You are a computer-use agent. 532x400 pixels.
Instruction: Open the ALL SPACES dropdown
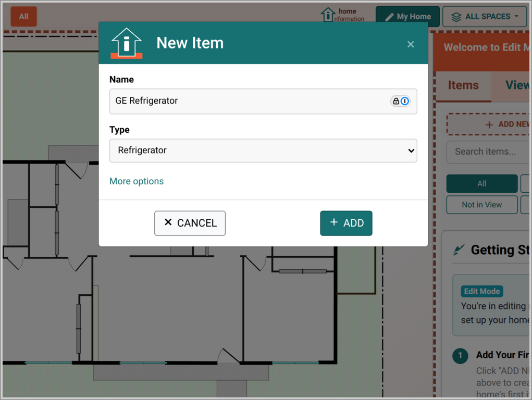(x=485, y=16)
